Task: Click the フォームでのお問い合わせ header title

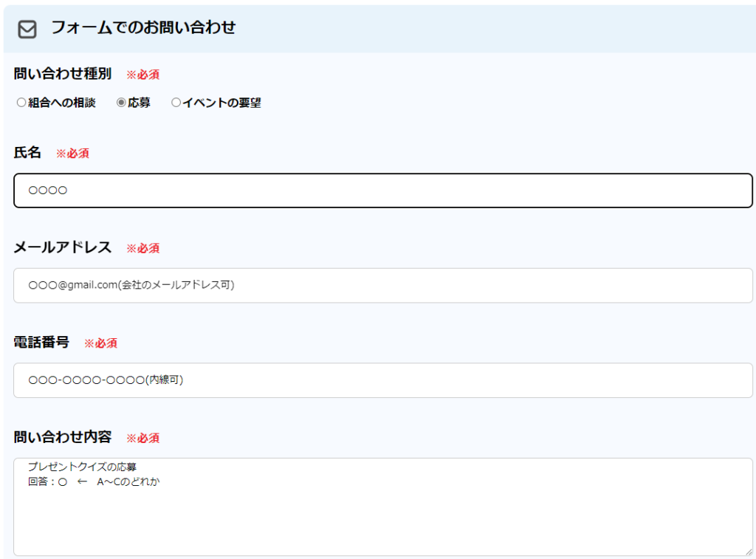Action: [143, 28]
